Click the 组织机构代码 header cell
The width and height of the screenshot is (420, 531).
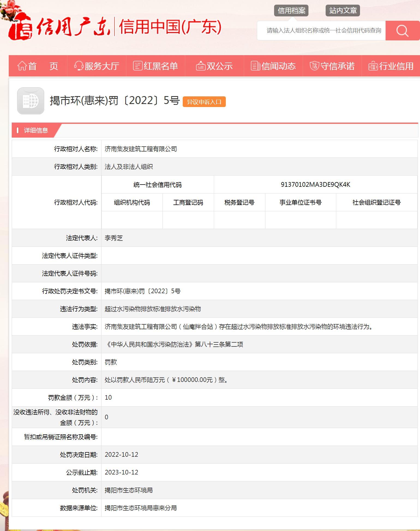[x=132, y=203]
